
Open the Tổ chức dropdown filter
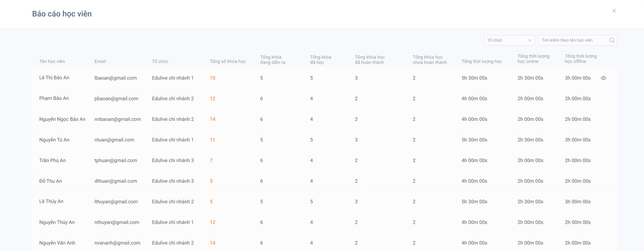[x=509, y=40]
